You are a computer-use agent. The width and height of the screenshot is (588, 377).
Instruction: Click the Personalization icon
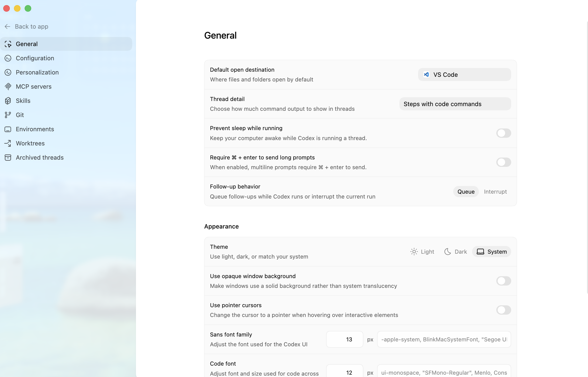(8, 72)
